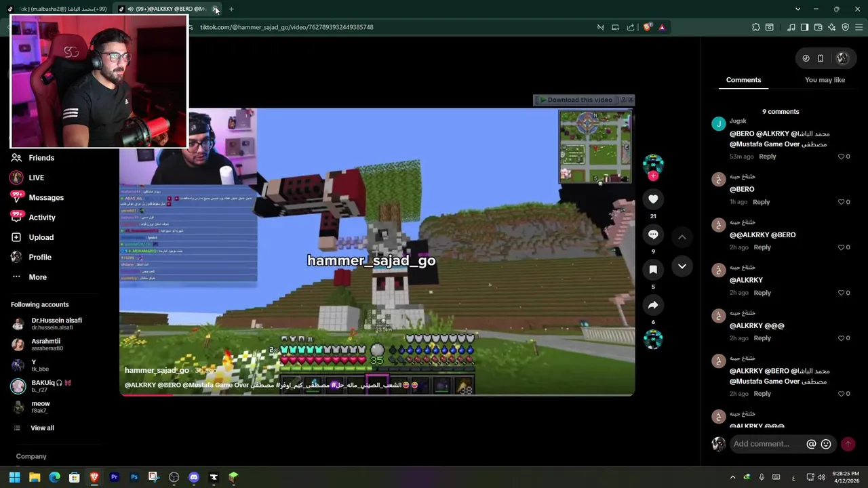This screenshot has height=488, width=868.
Task: Open Discord from the taskbar
Action: [x=194, y=477]
